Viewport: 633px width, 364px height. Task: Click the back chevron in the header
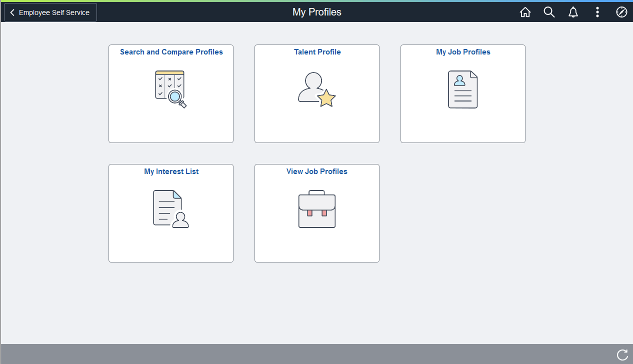[x=11, y=12]
